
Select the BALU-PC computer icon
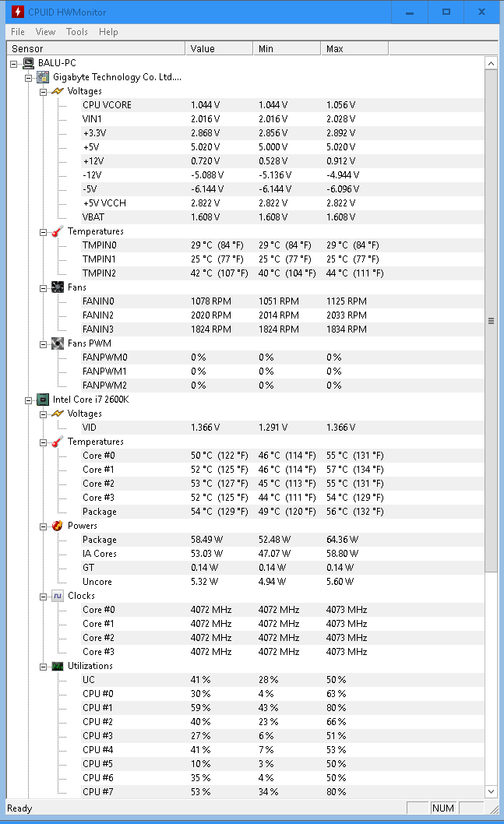click(28, 63)
